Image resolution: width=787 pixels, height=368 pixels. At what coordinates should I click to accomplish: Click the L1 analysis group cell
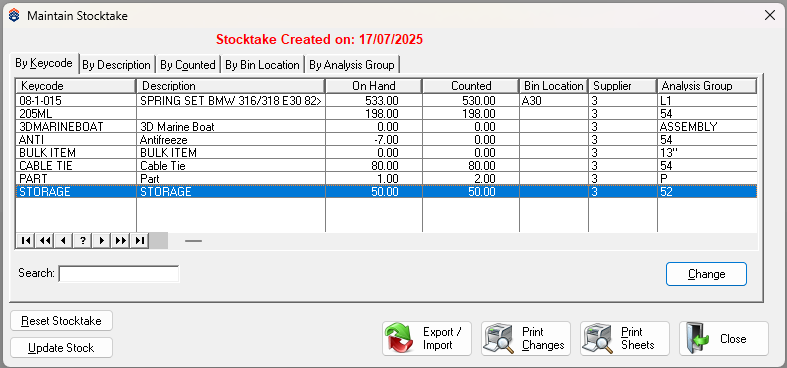pos(707,100)
